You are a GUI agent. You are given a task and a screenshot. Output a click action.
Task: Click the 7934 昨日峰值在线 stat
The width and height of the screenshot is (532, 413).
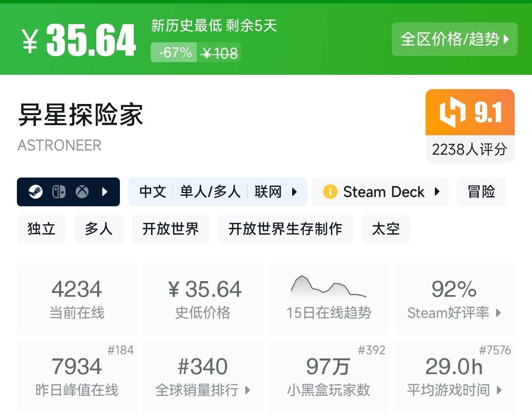[77, 376]
